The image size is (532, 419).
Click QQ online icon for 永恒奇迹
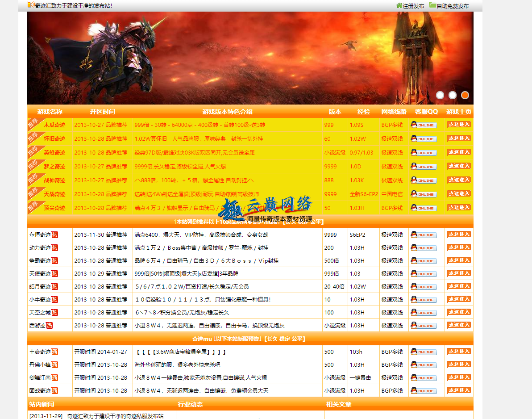click(424, 235)
